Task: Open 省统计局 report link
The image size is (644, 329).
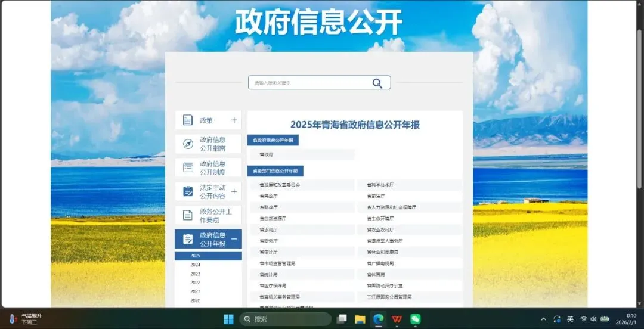Action: 268,274
